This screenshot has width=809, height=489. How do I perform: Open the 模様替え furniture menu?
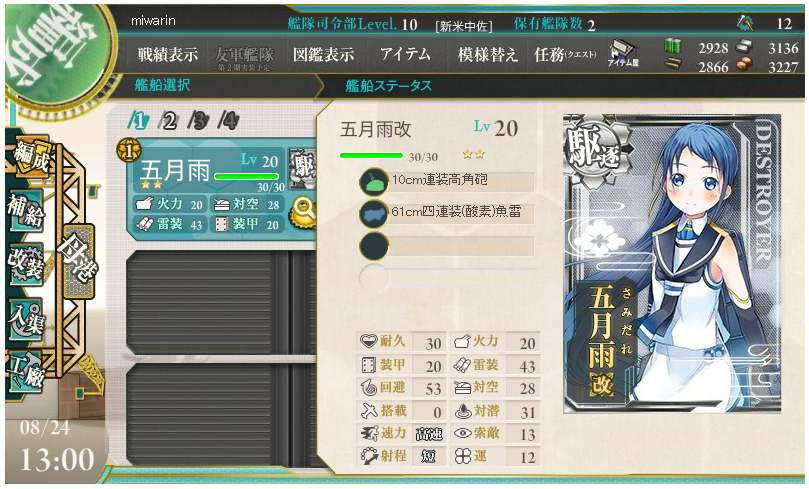tap(488, 54)
